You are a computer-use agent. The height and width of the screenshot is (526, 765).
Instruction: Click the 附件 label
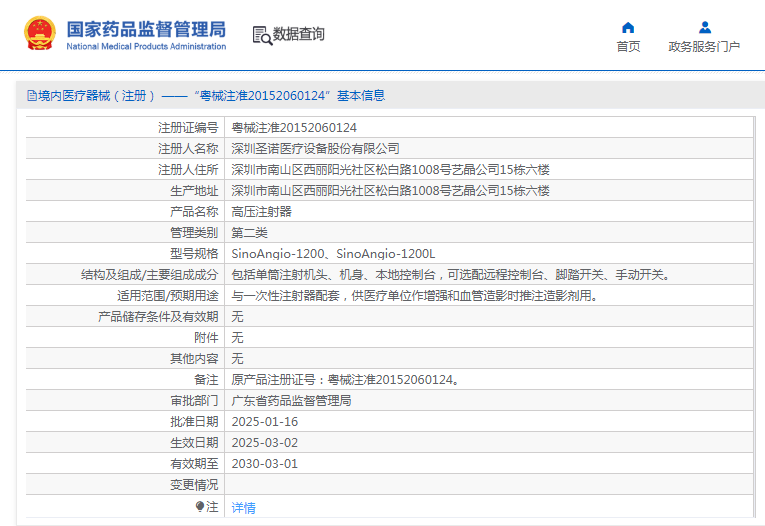coord(206,338)
